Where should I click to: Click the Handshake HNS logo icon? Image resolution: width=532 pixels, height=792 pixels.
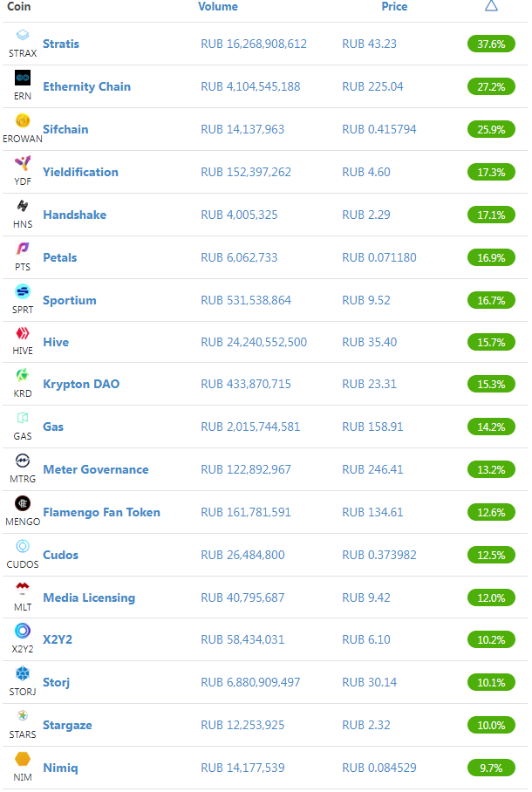23,206
